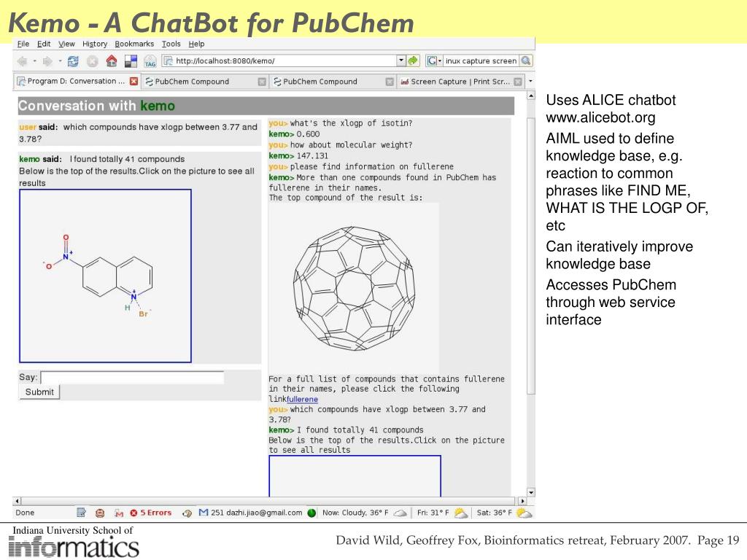Click the vertical scrollbar down arrow
The image size is (747, 560).
tap(531, 492)
